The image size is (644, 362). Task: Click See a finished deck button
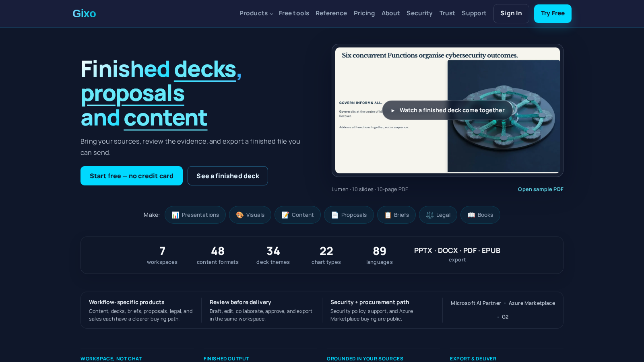click(x=228, y=176)
